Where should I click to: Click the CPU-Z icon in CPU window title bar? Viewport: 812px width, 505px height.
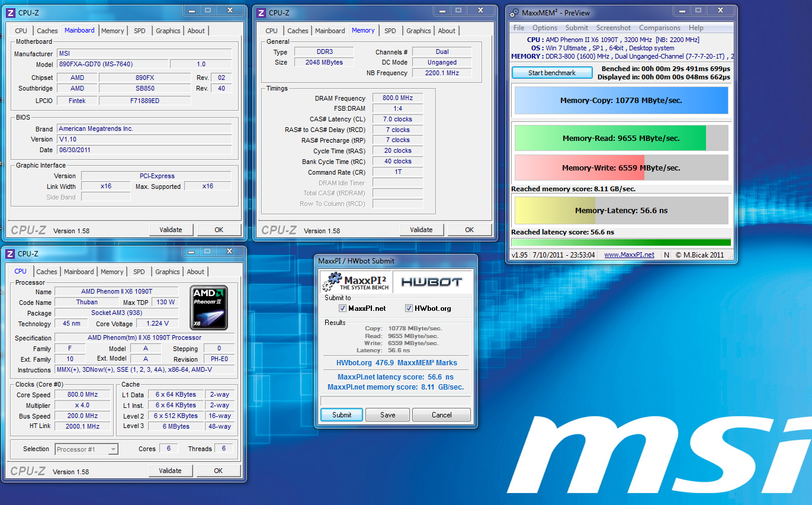(x=10, y=254)
